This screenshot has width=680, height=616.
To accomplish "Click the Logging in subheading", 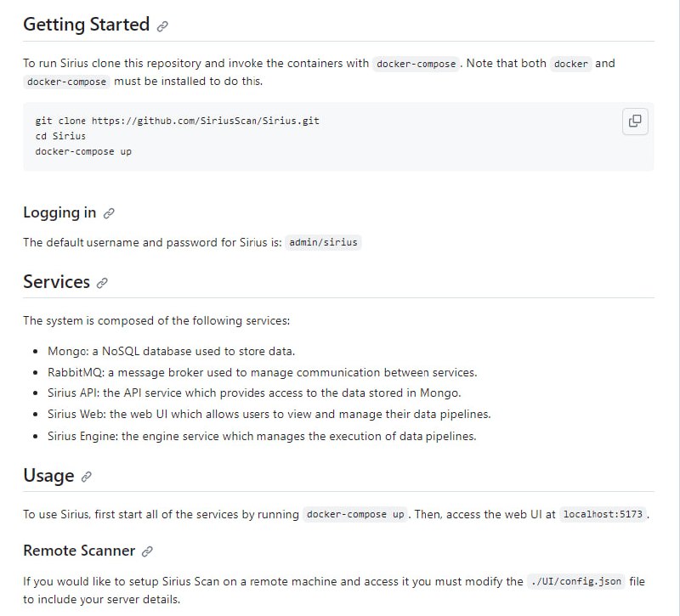I will pos(59,212).
